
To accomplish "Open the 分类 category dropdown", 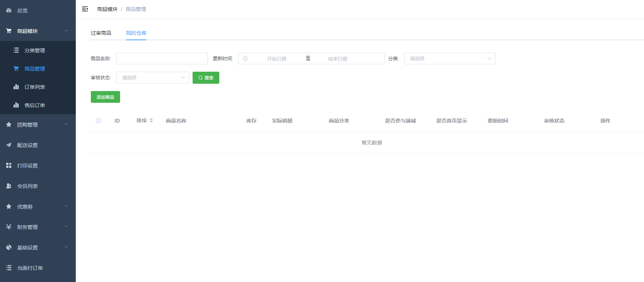I will (x=450, y=59).
